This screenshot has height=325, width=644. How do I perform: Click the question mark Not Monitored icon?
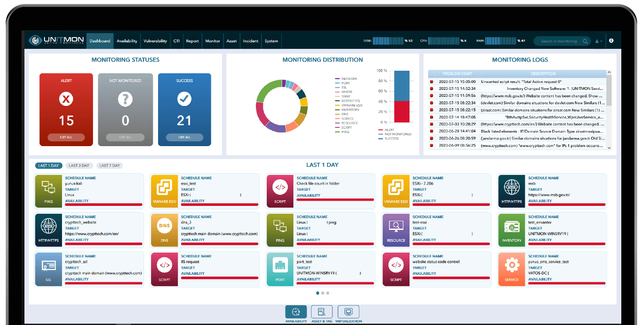click(x=125, y=99)
